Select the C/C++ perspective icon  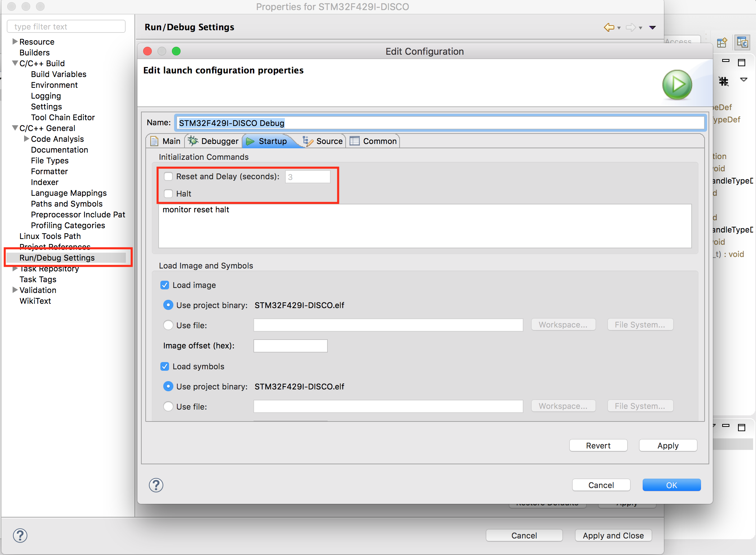click(x=742, y=42)
